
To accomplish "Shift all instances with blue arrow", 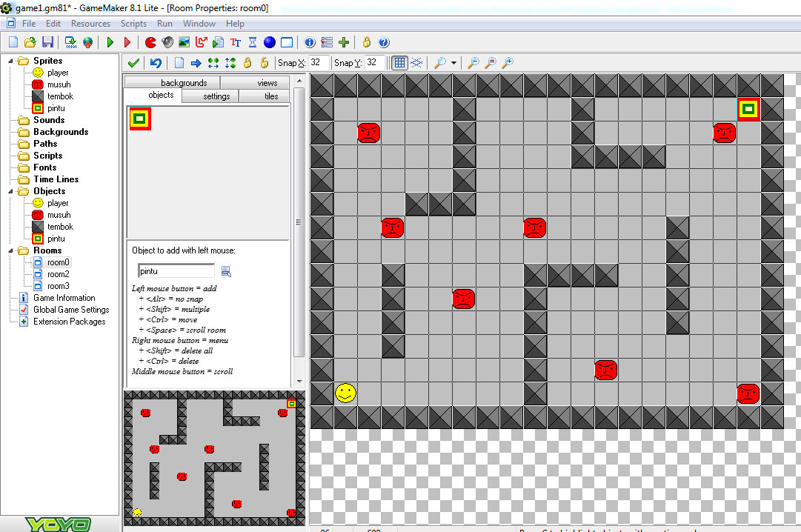I will [x=196, y=63].
